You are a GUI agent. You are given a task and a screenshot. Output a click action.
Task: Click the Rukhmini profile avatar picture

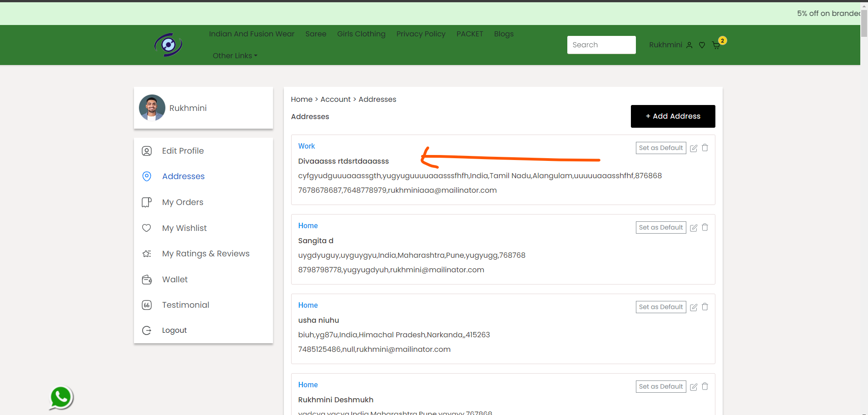pyautogui.click(x=152, y=108)
